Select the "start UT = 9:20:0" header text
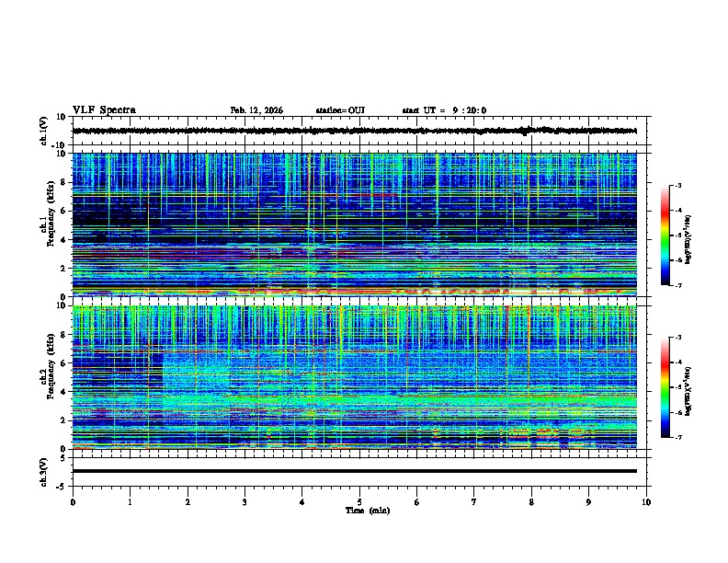 pos(444,110)
